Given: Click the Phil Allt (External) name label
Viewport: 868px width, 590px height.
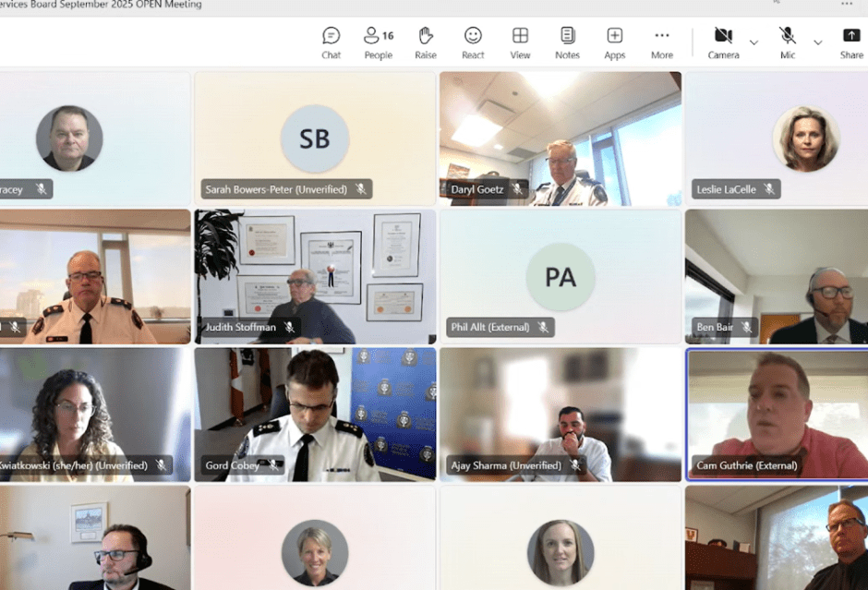Looking at the screenshot, I should point(490,328).
